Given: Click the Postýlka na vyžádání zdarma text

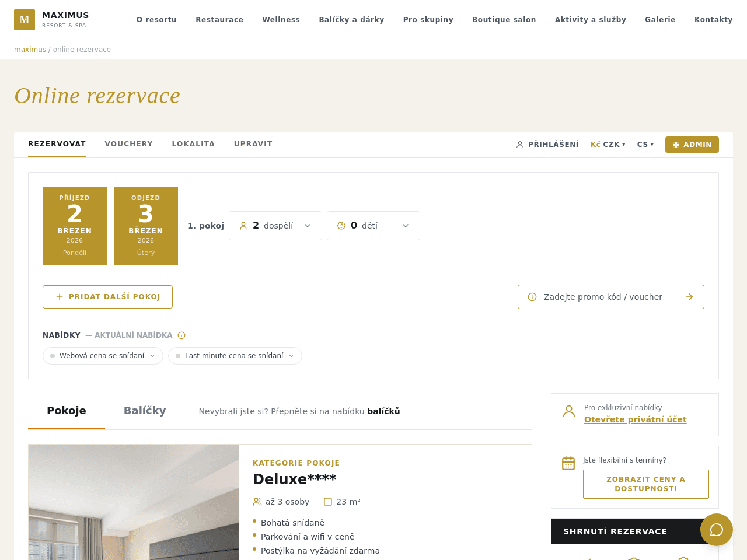Looking at the screenshot, I should pos(320,551).
